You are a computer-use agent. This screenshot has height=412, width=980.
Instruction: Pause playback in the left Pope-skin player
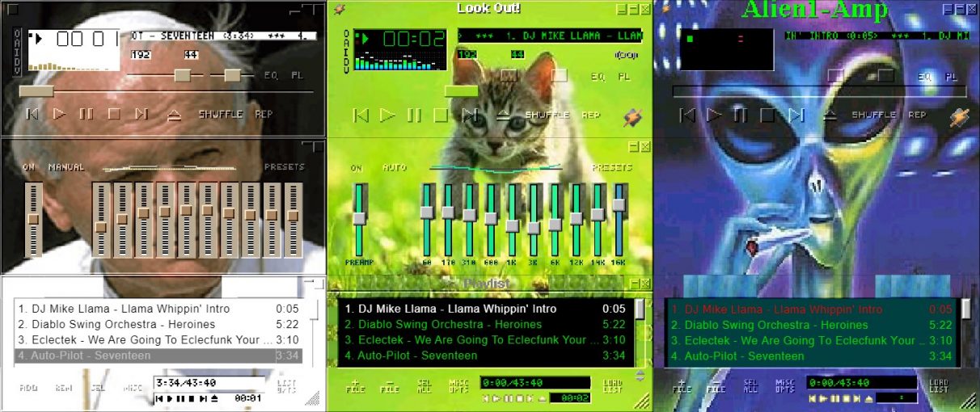(86, 114)
